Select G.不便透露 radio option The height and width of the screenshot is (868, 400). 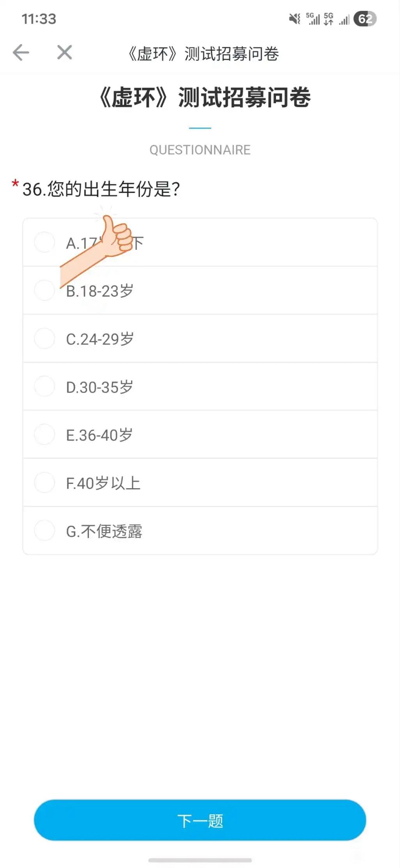44,531
